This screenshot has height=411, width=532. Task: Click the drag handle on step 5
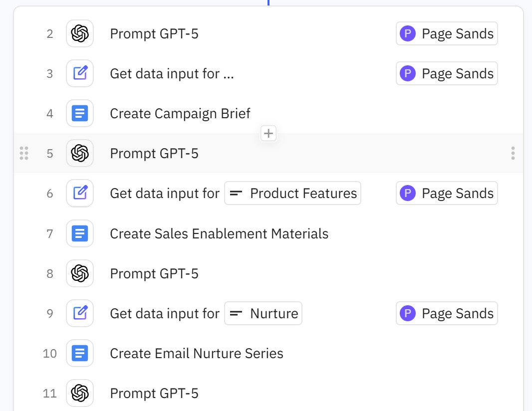[24, 153]
